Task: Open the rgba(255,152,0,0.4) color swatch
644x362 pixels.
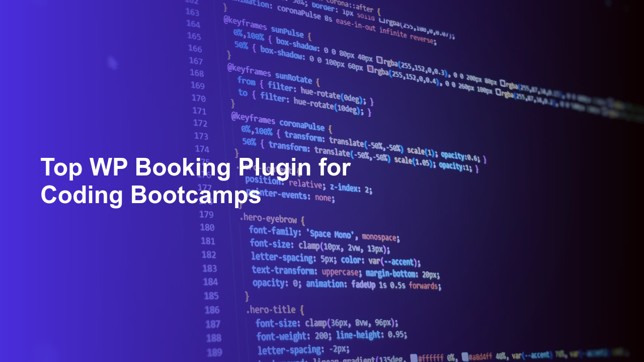Action: pos(371,69)
